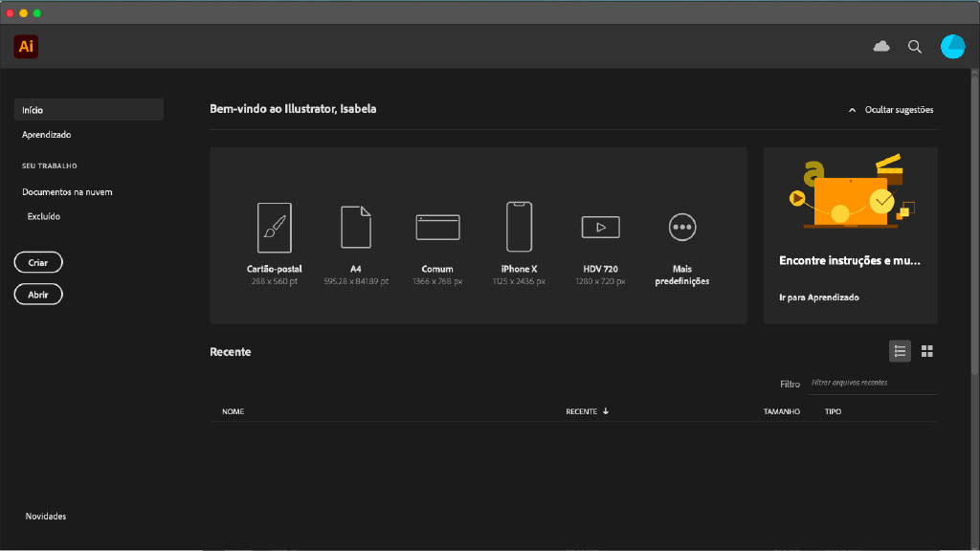Open the Aprendizado sidebar item
Screen dimensions: 980x551
(x=46, y=134)
